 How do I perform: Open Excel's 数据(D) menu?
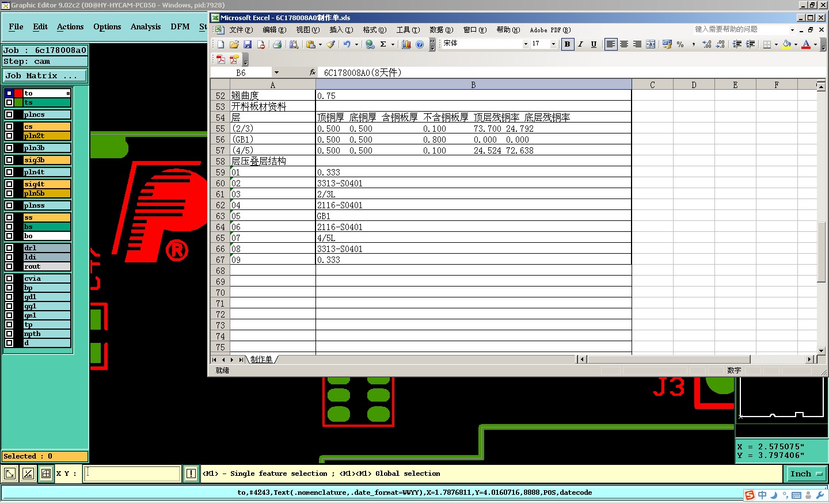tap(441, 30)
